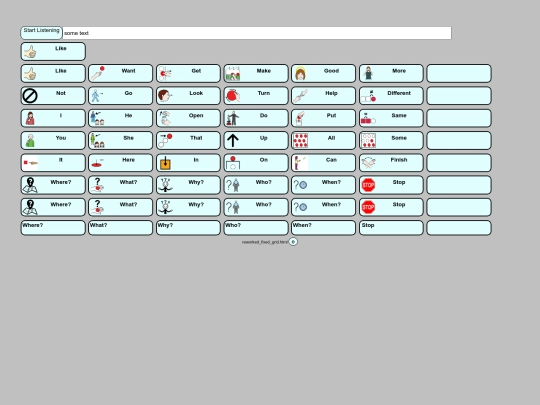The width and height of the screenshot is (540, 405).
Task: Tap the In box-arrow tile
Action: [x=188, y=163]
